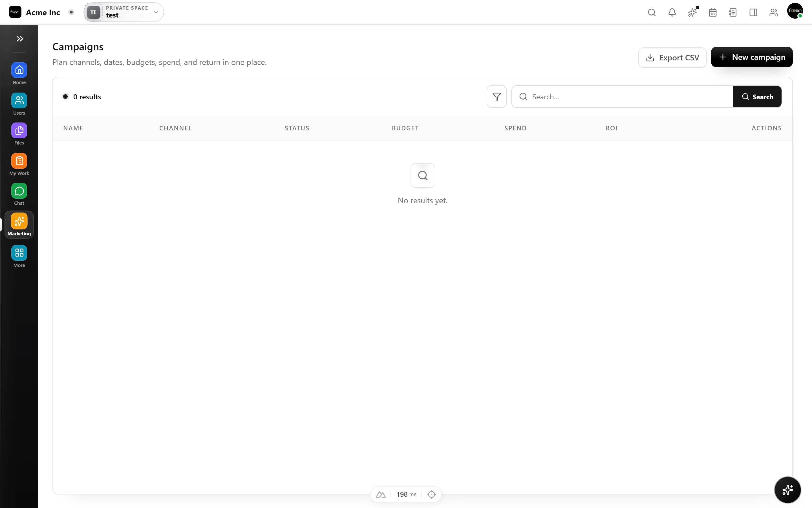Open the AI sparkles icon in header
The width and height of the screenshot is (812, 508).
(x=692, y=12)
